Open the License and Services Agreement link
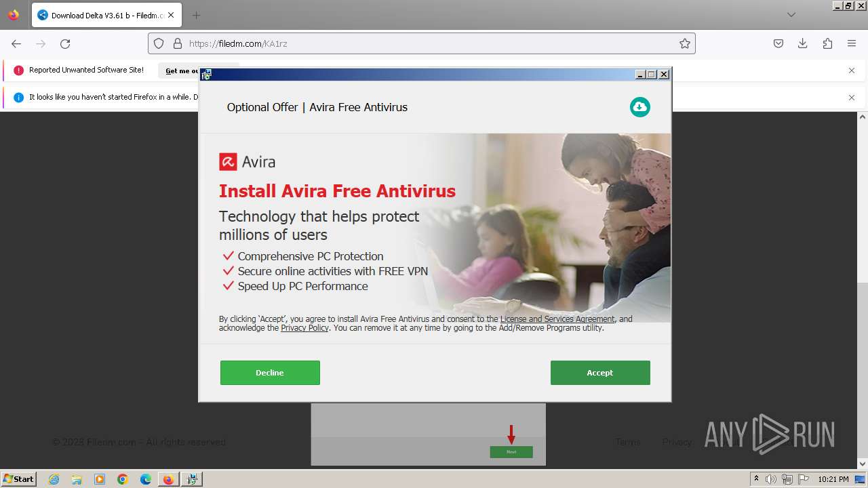868x488 pixels. pyautogui.click(x=557, y=319)
